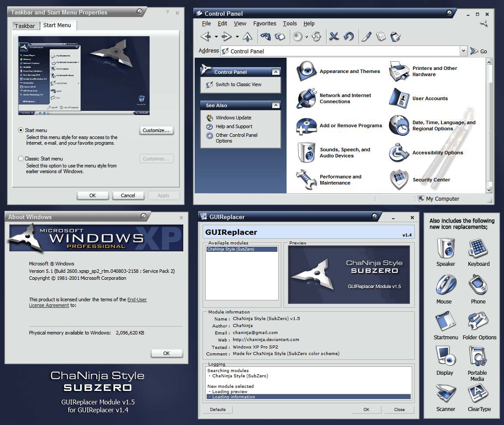Click the Startmenu replacement icon

pos(445,320)
